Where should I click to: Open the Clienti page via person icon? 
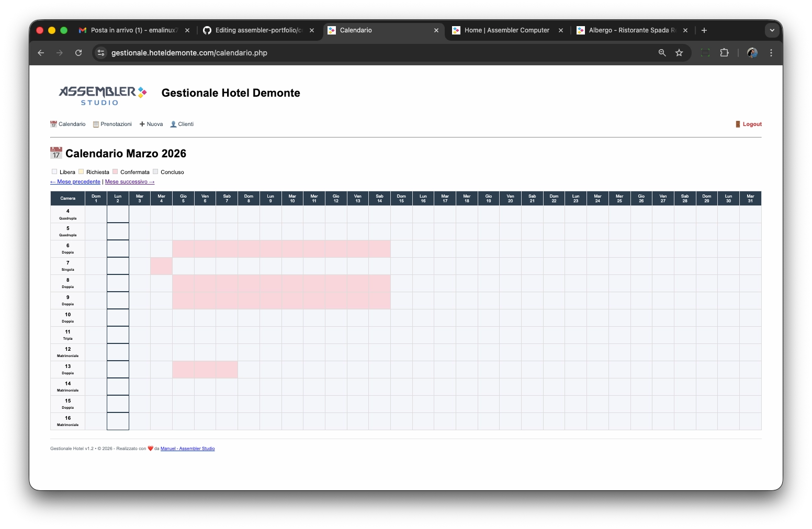point(173,124)
